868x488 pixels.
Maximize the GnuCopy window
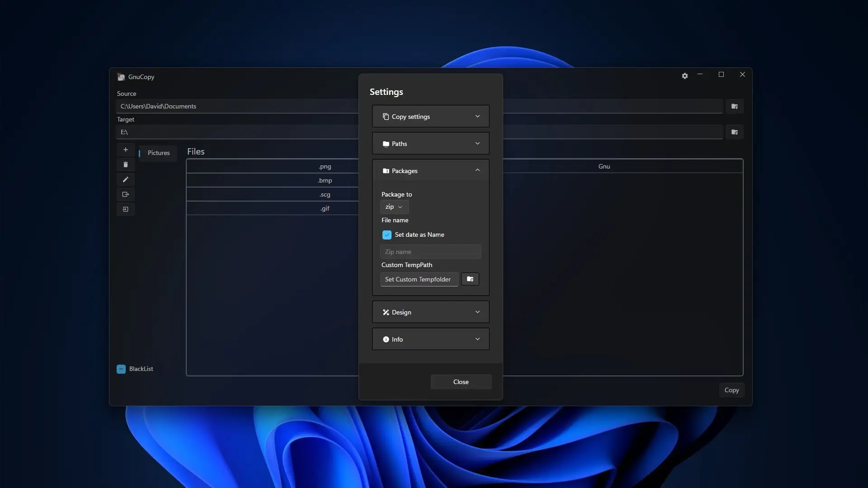tap(721, 75)
